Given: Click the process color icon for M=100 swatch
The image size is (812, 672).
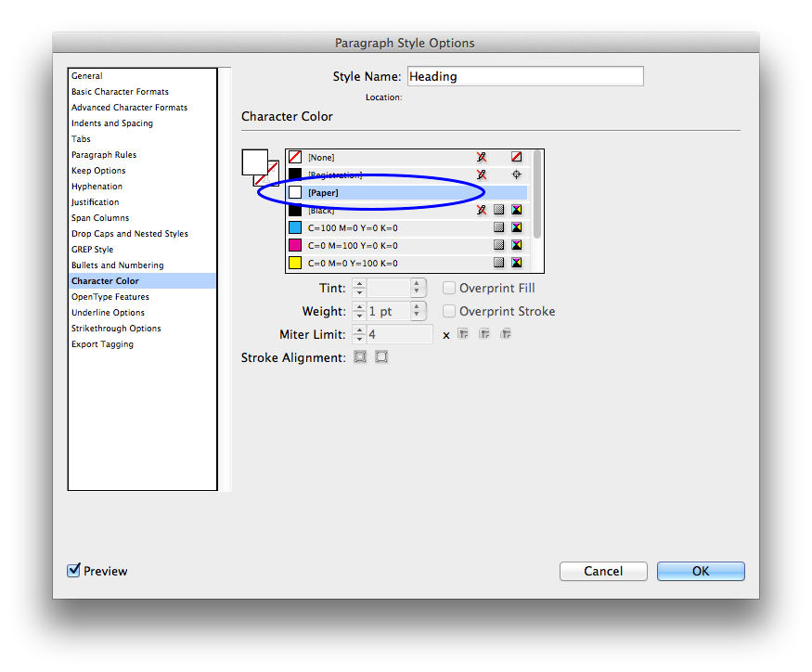Looking at the screenshot, I should tap(498, 245).
